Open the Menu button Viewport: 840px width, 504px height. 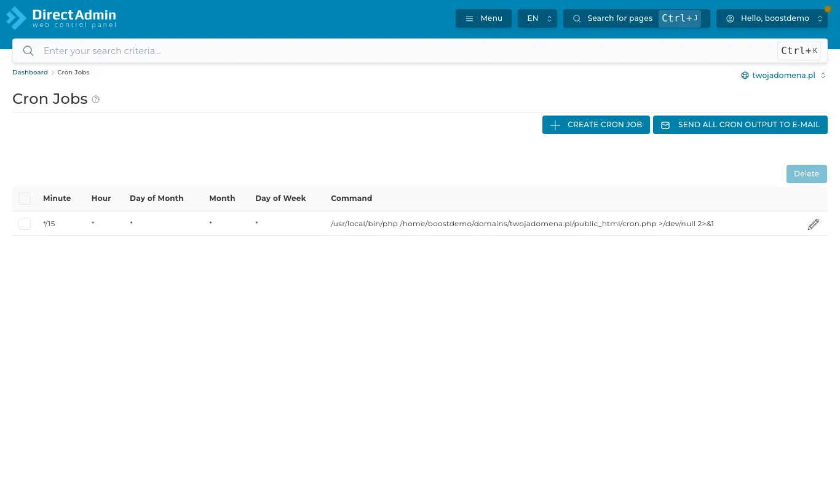(483, 18)
